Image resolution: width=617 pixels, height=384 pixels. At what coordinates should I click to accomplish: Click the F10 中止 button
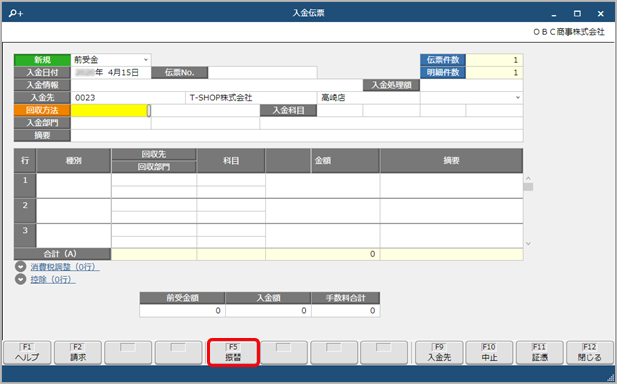point(489,353)
